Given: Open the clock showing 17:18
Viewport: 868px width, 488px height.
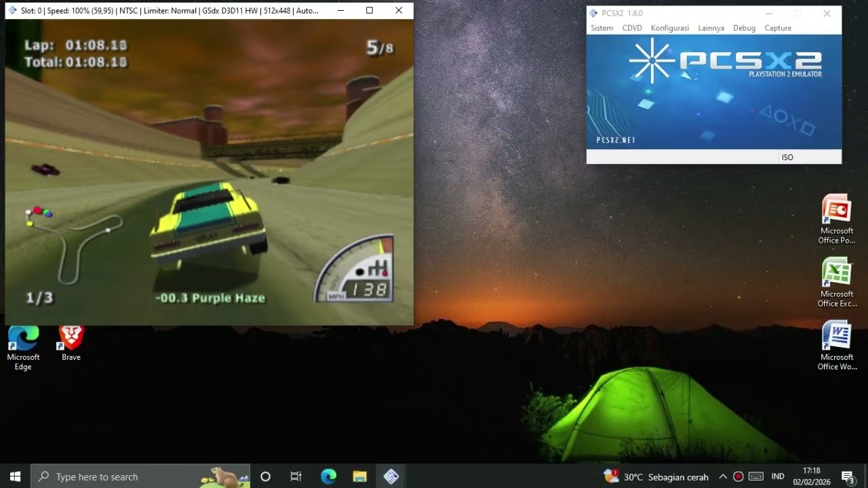Looking at the screenshot, I should tap(811, 476).
